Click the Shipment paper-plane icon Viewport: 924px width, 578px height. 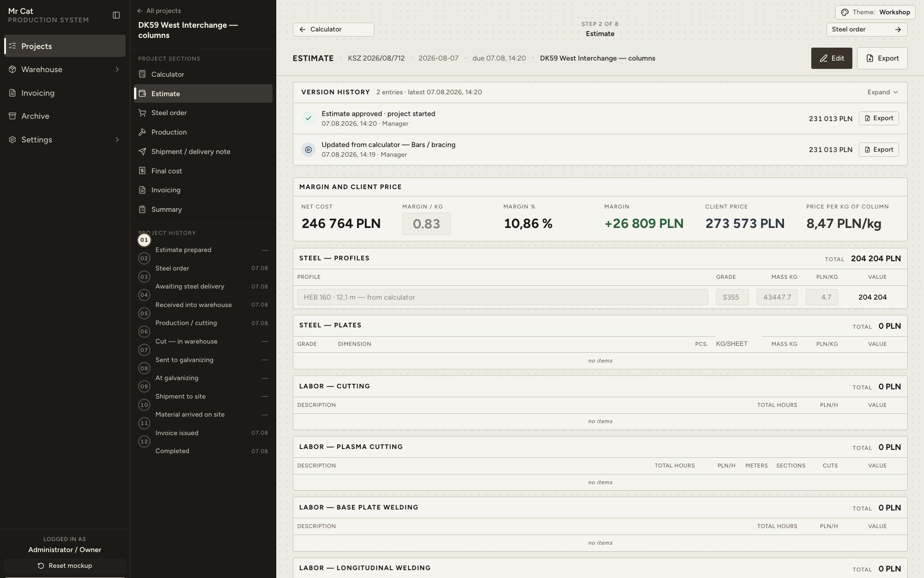[x=142, y=152]
